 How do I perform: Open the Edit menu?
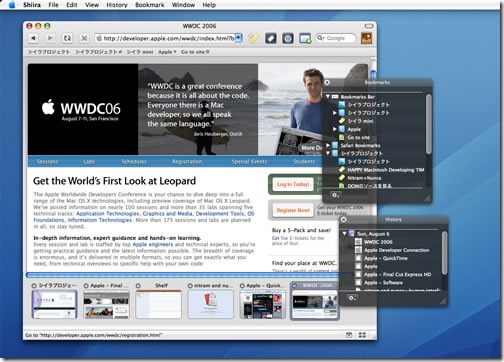[72, 5]
